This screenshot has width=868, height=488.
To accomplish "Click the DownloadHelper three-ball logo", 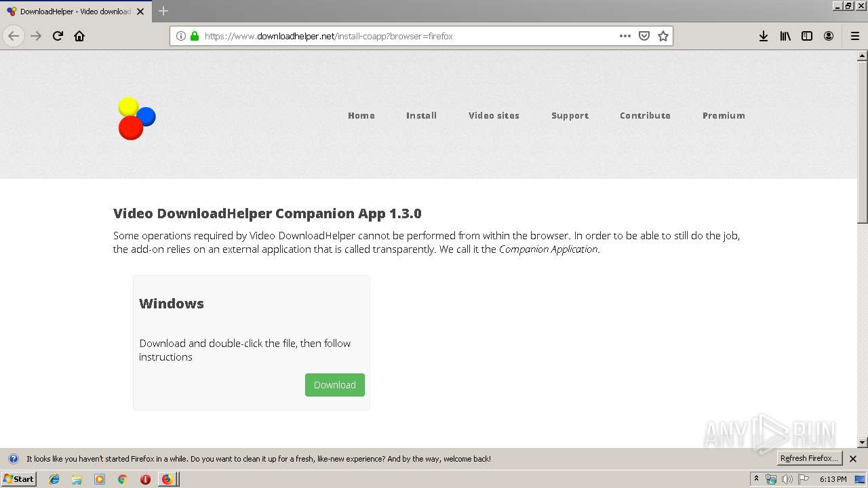I will [x=136, y=118].
